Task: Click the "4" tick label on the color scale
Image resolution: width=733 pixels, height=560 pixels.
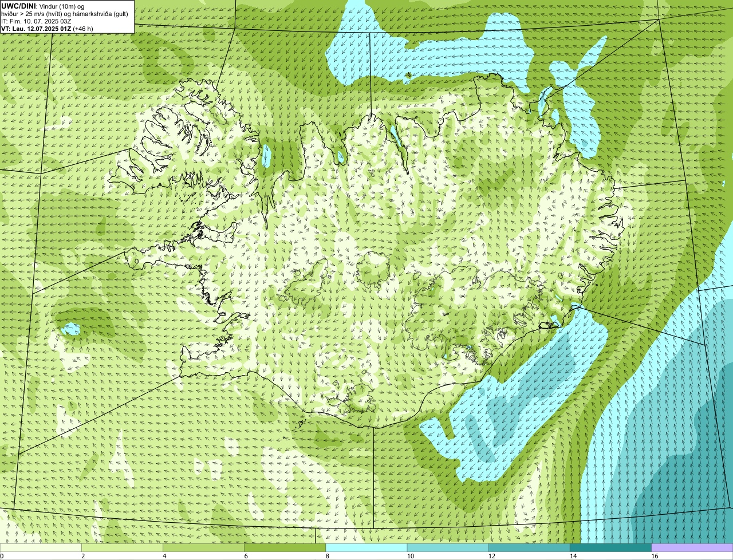Action: pyautogui.click(x=164, y=556)
